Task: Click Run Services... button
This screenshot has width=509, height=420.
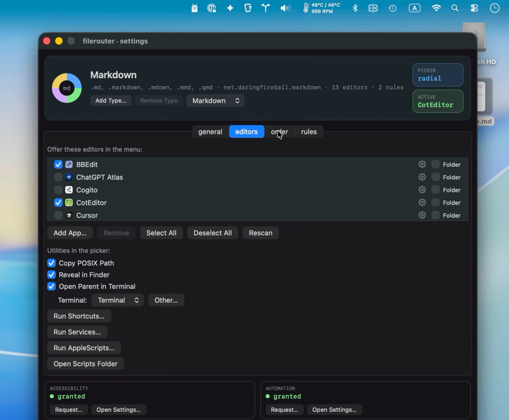Action: pos(77,332)
